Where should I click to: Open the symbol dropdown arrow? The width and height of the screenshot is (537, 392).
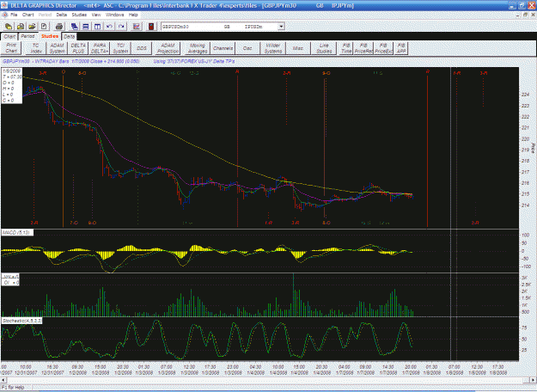pyautogui.click(x=281, y=27)
